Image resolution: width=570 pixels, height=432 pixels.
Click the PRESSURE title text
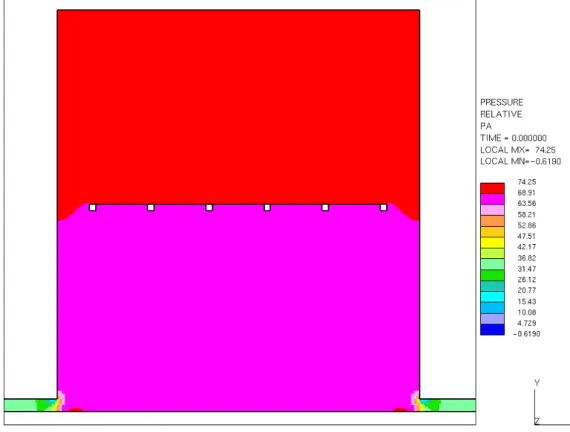tap(502, 102)
